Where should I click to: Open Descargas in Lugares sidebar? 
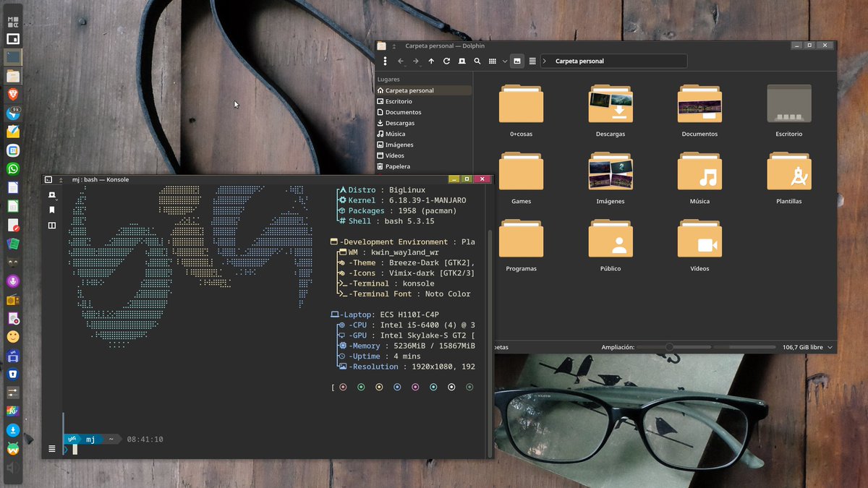423,123
